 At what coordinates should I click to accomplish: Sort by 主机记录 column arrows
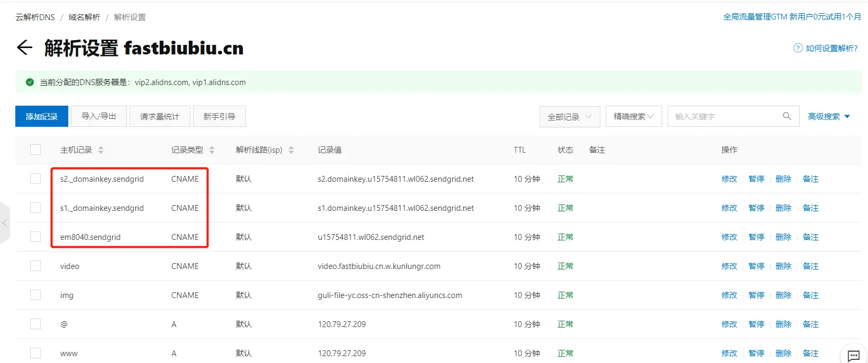click(101, 150)
